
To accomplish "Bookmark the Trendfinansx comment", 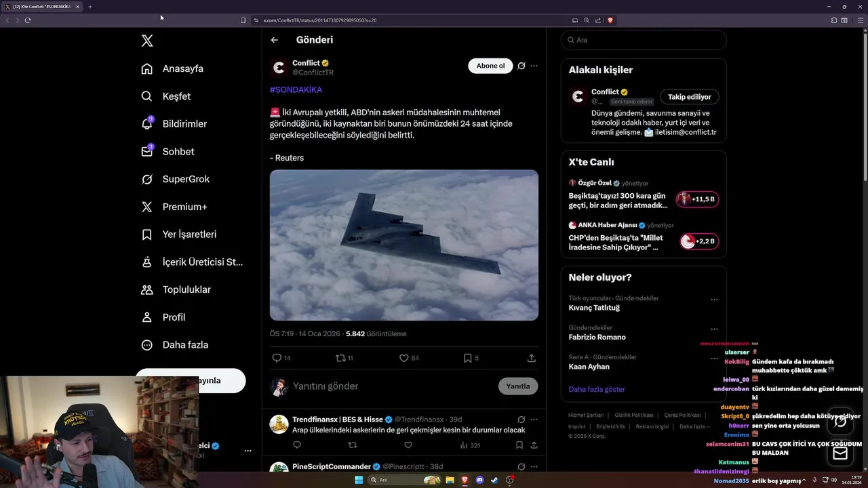I will pyautogui.click(x=519, y=445).
